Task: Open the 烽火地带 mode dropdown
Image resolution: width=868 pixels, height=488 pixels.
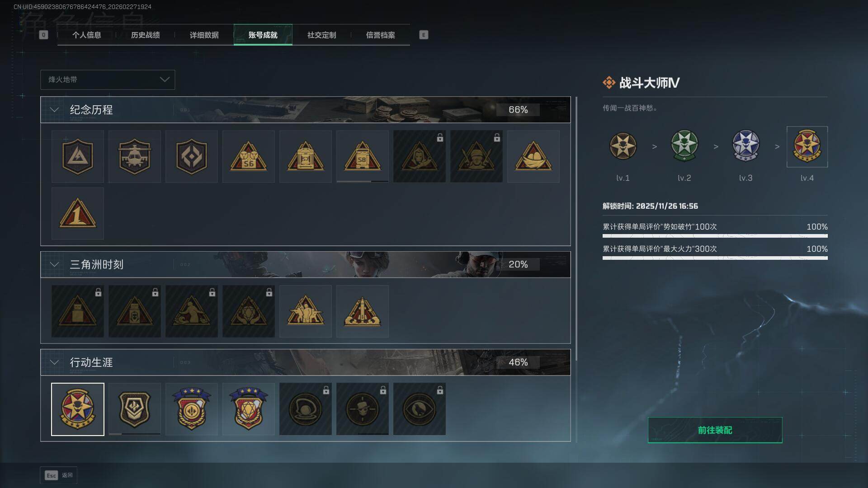Action: tap(108, 80)
